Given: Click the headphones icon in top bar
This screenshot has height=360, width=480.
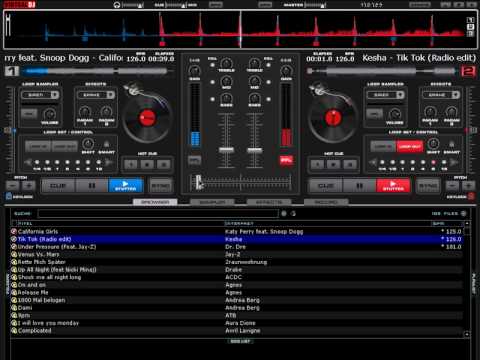Looking at the screenshot, I should [x=117, y=5].
